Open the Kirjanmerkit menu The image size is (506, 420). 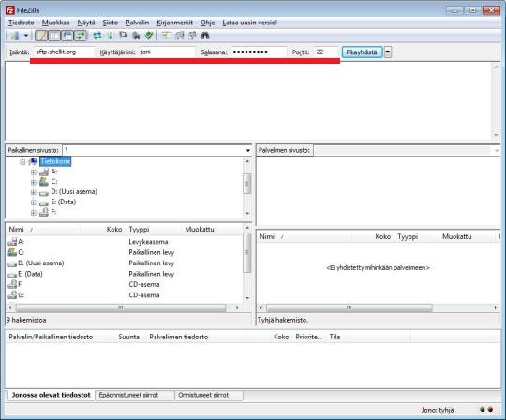coord(174,22)
